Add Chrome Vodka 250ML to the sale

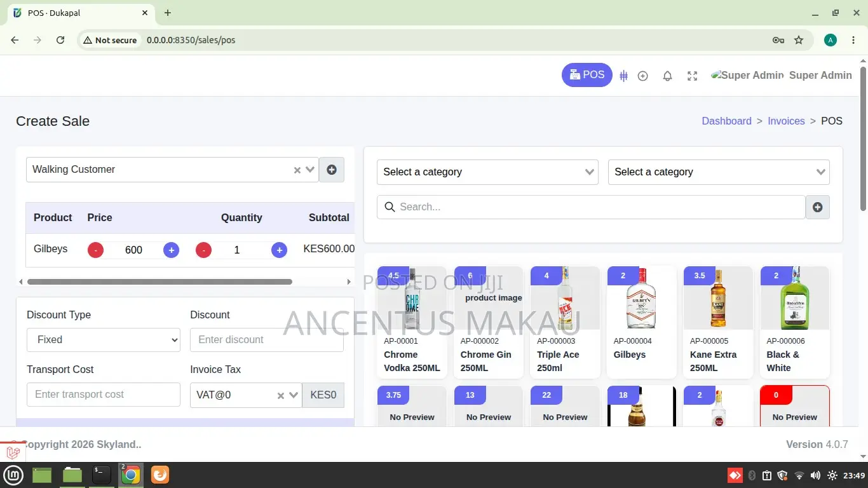pyautogui.click(x=412, y=322)
